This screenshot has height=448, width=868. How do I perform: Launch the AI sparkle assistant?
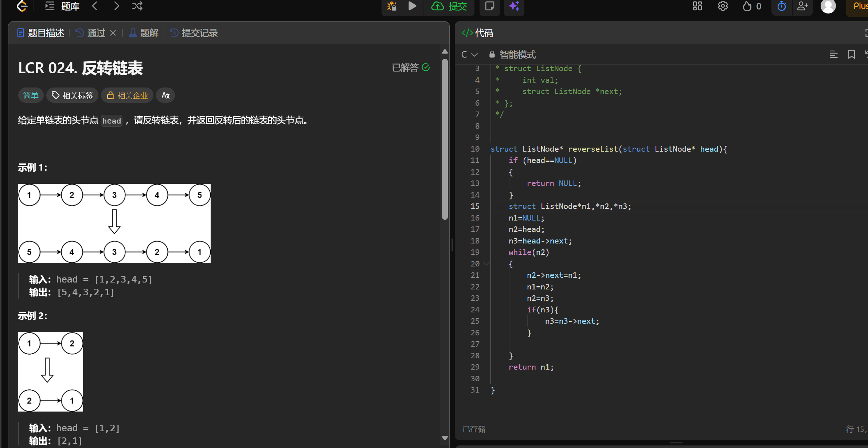pos(514,6)
